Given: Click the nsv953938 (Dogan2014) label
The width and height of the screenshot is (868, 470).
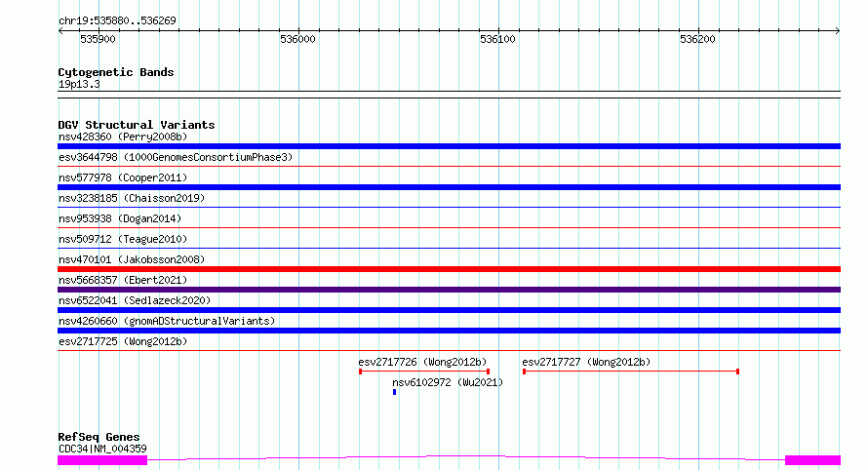Looking at the screenshot, I should pyautogui.click(x=120, y=218).
